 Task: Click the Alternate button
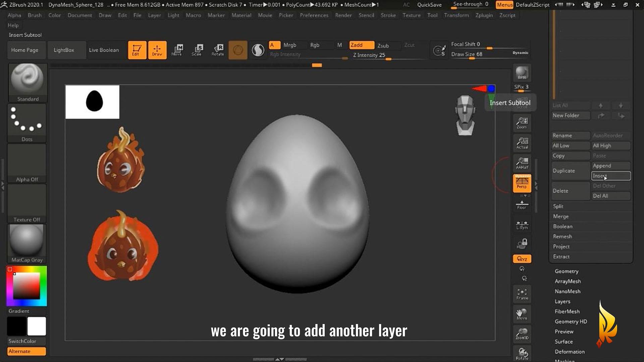(26, 351)
